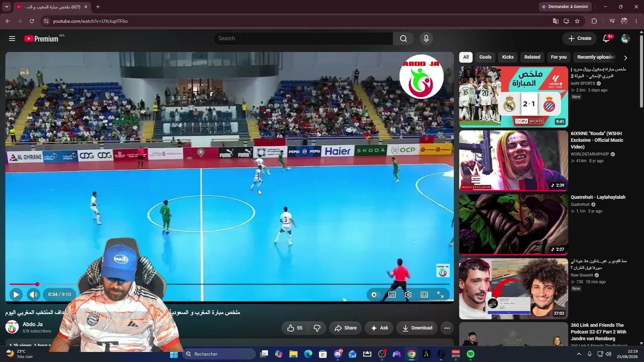The image size is (644, 362).
Task: Open the Chrome profile avatar
Action: pos(624,21)
